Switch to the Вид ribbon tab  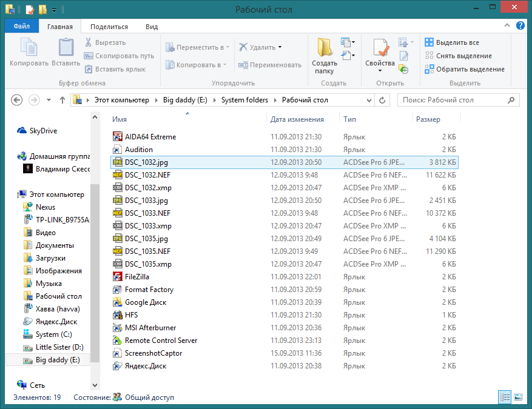pyautogui.click(x=152, y=27)
